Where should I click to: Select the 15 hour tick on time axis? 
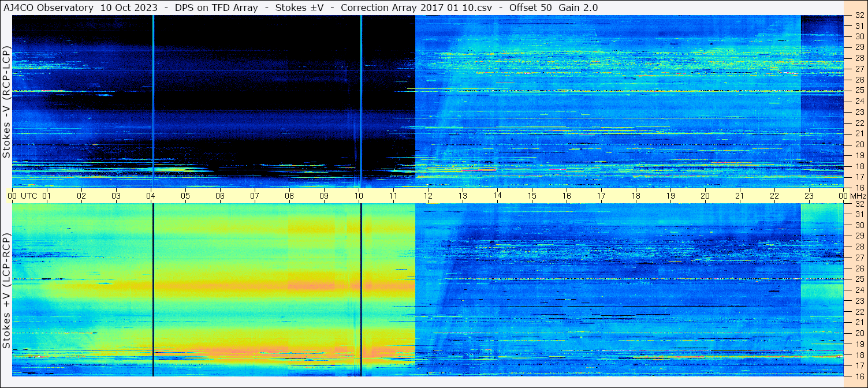pyautogui.click(x=532, y=196)
